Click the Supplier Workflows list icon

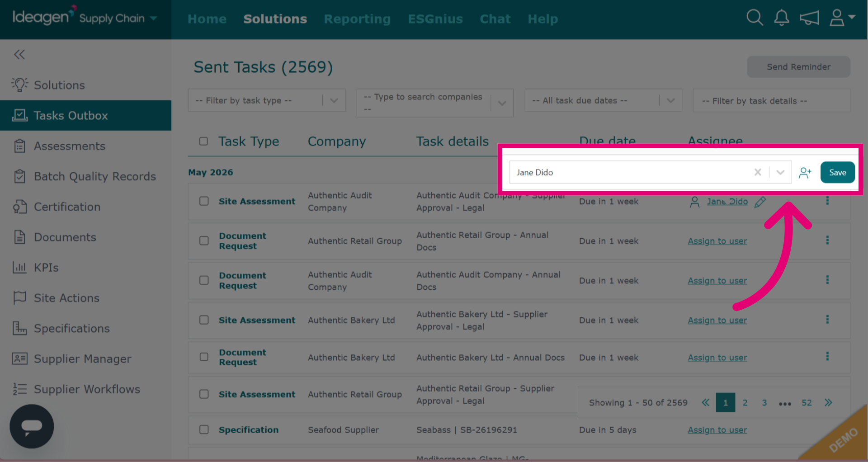(19, 389)
